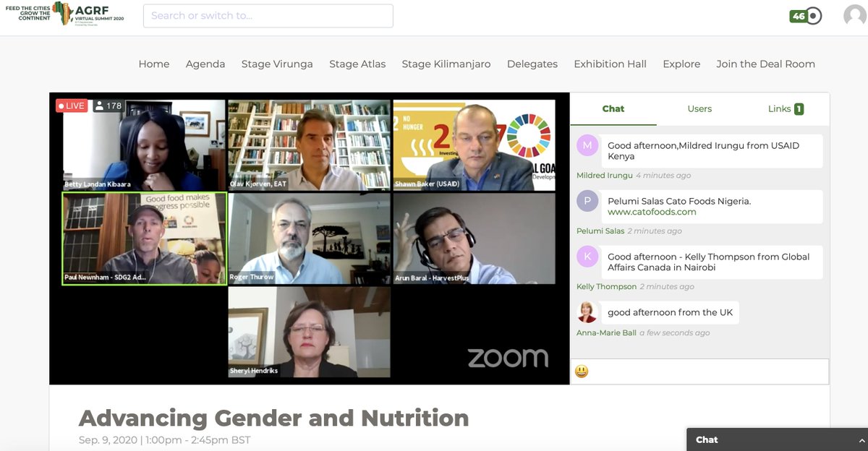Select the Chat tab
Image resolution: width=868 pixels, height=451 pixels.
613,108
